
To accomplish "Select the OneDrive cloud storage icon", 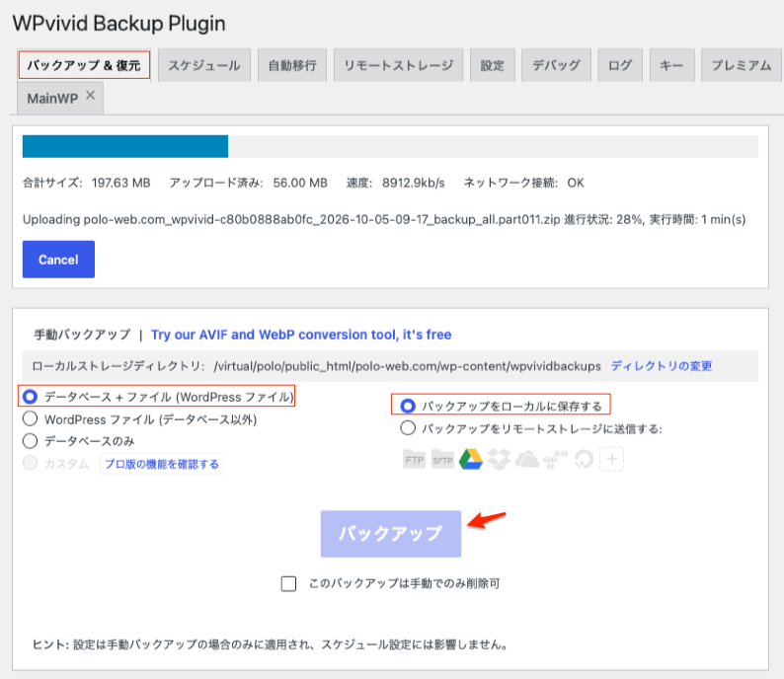I will [x=527, y=460].
